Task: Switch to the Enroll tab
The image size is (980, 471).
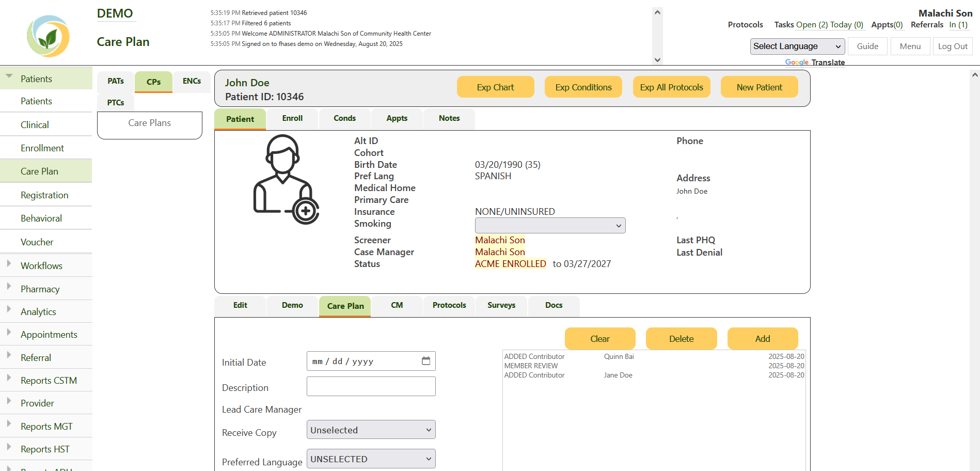Action: (292, 118)
